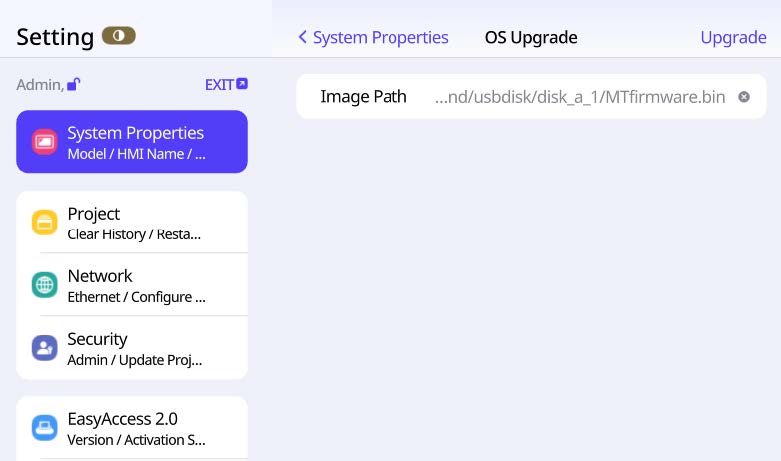Screen dimensions: 781x461
Task: Click the Network globe icon
Action: [44, 285]
